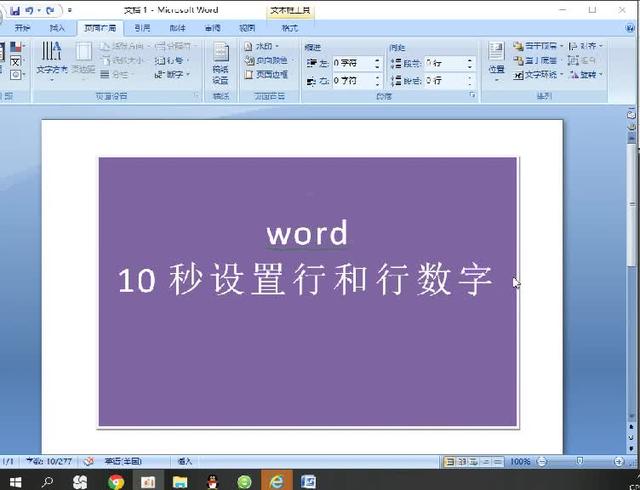The width and height of the screenshot is (640, 490).
Task: Open 水印 (Watermark) dropdown
Action: tap(262, 46)
